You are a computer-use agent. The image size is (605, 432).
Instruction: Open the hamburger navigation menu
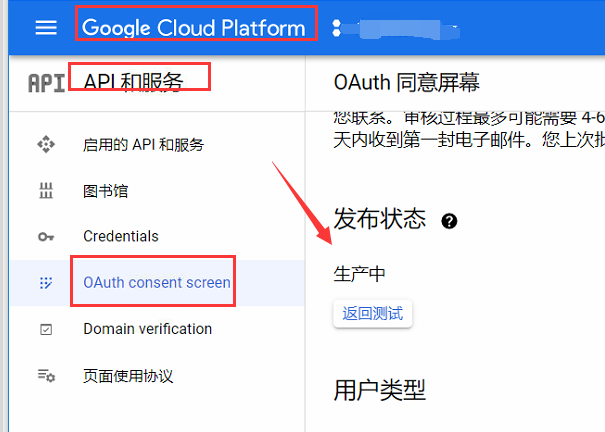click(46, 28)
